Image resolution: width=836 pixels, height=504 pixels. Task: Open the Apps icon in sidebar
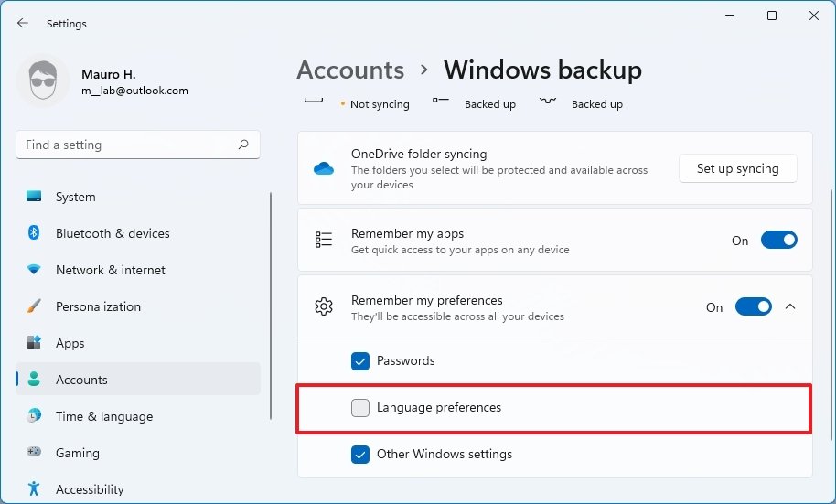coord(35,343)
